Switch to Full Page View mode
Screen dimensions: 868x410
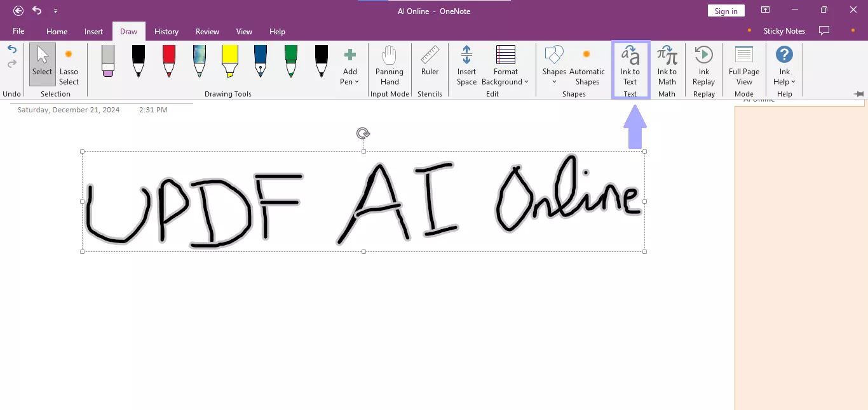tap(743, 67)
